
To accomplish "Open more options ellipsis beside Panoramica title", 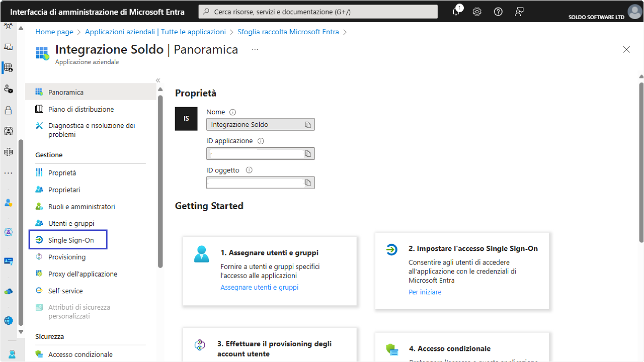I will (255, 50).
